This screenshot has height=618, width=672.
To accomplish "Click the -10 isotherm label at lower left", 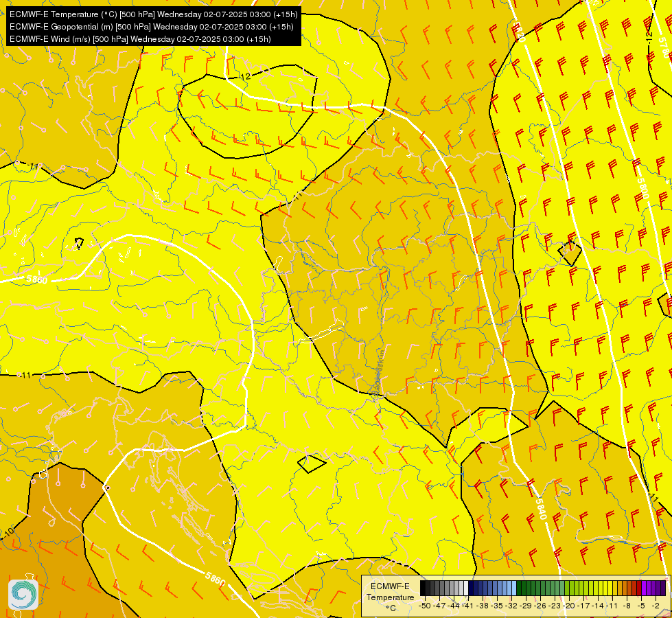I will [8, 532].
